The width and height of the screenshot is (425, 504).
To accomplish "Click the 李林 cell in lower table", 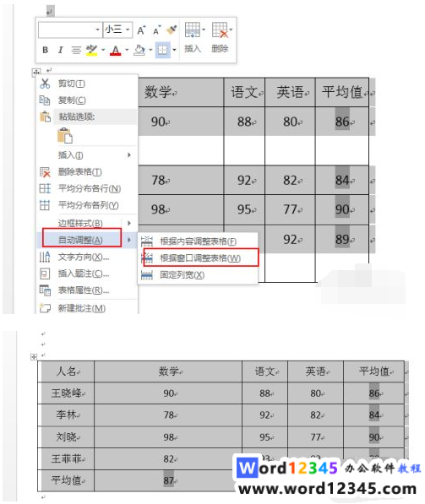I will [x=66, y=415].
